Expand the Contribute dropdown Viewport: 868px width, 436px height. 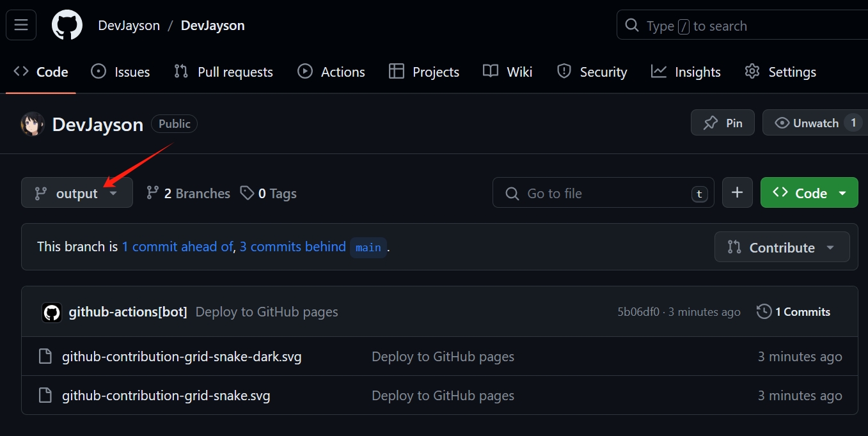pos(782,247)
